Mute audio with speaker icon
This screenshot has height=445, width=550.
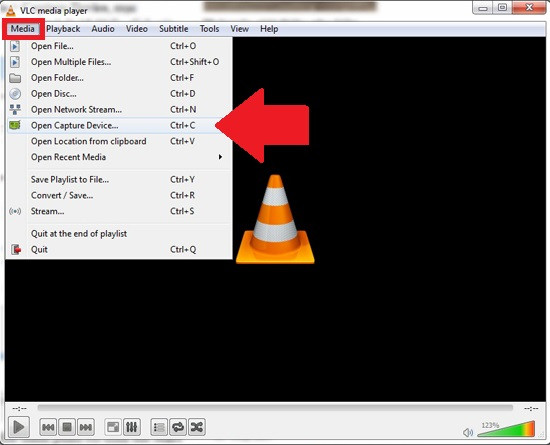pos(468,432)
